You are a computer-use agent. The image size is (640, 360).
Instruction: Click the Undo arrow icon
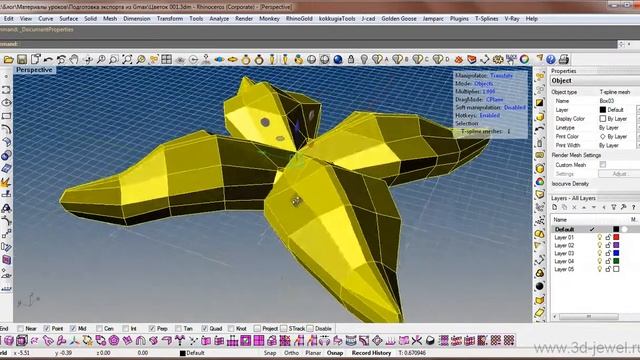pos(48,60)
